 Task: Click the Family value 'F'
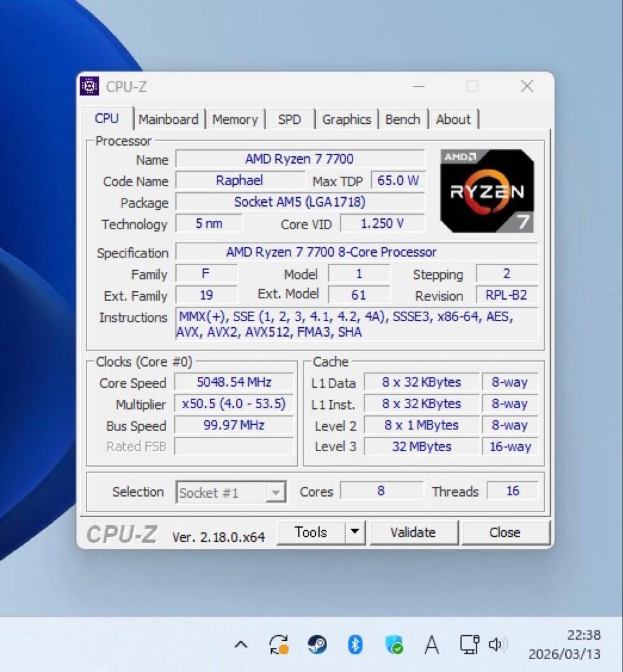(206, 273)
